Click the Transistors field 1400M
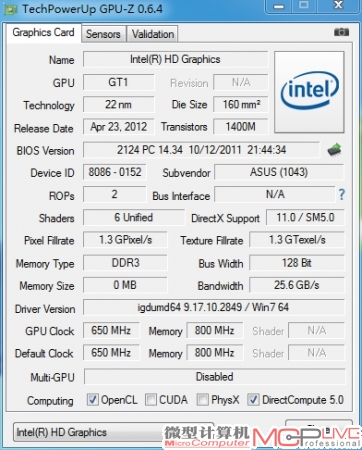The width and height of the screenshot is (362, 450). coord(241,127)
